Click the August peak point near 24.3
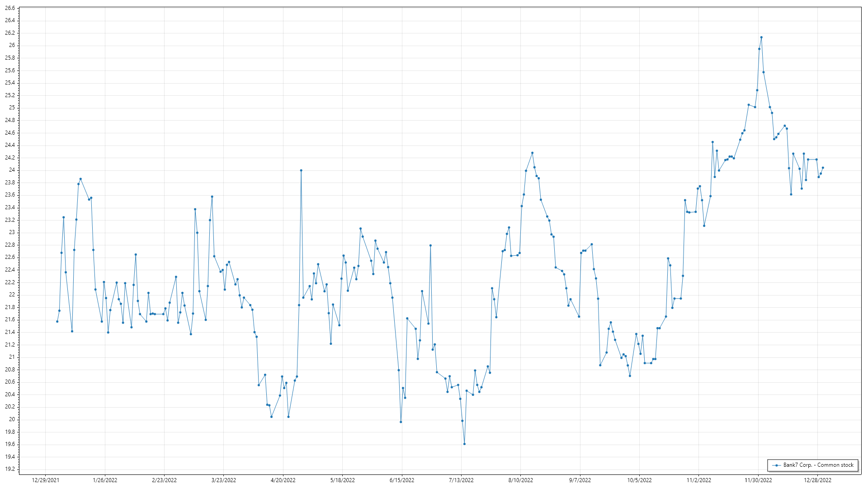 532,153
